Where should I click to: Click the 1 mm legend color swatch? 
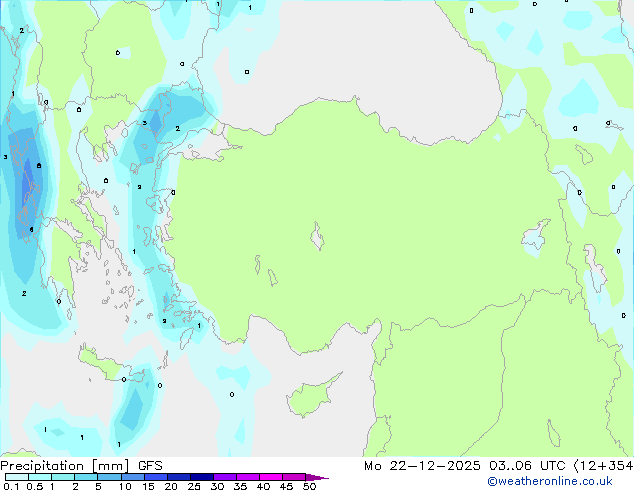tap(63, 477)
